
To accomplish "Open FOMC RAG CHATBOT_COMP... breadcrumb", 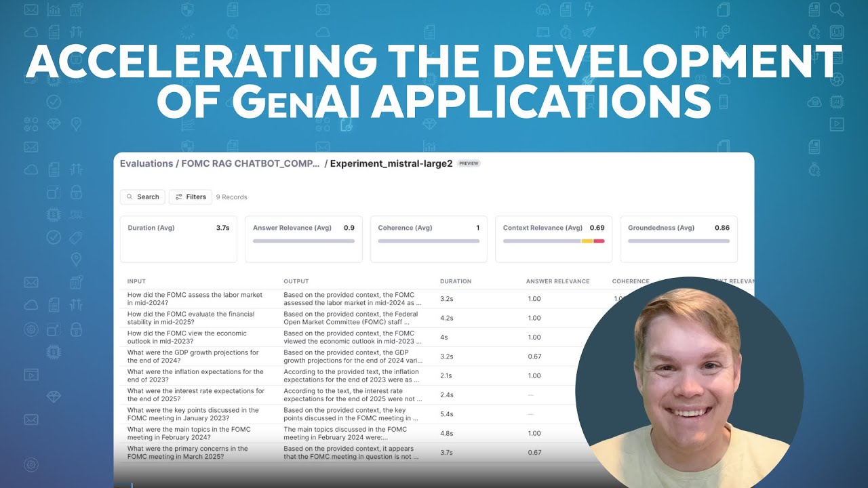I will [x=252, y=163].
